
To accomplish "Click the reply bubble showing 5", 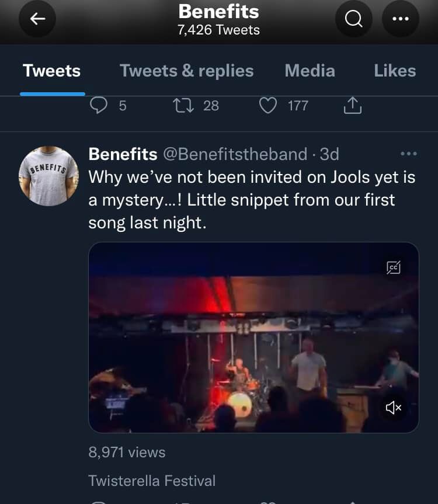I will point(100,105).
